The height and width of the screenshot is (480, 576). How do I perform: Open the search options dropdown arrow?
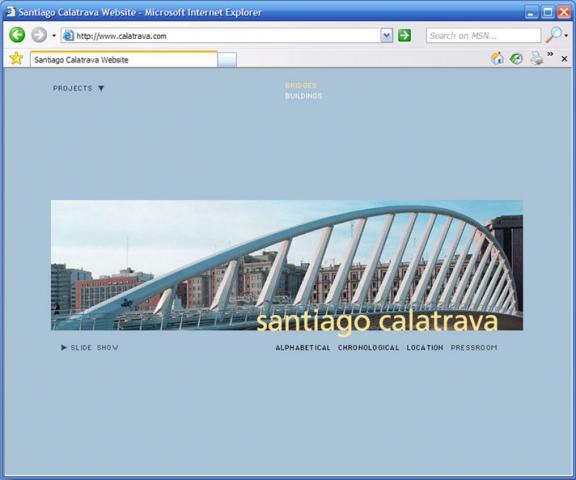pyautogui.click(x=566, y=36)
